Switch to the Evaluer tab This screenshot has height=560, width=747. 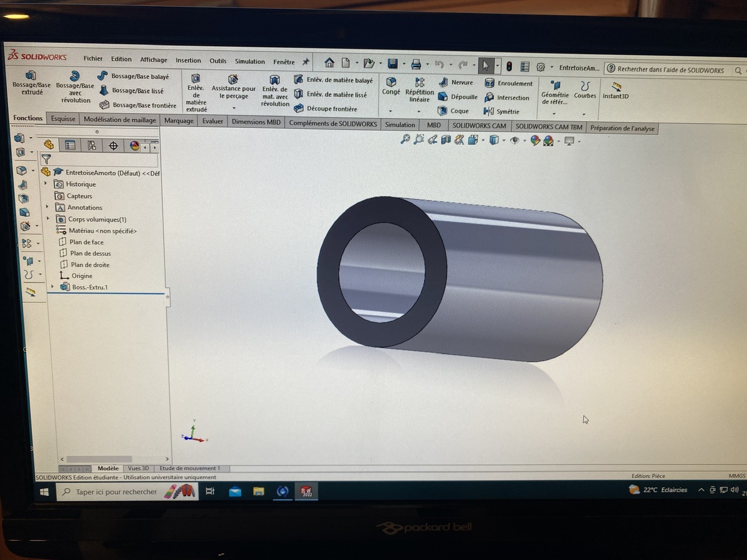(212, 121)
